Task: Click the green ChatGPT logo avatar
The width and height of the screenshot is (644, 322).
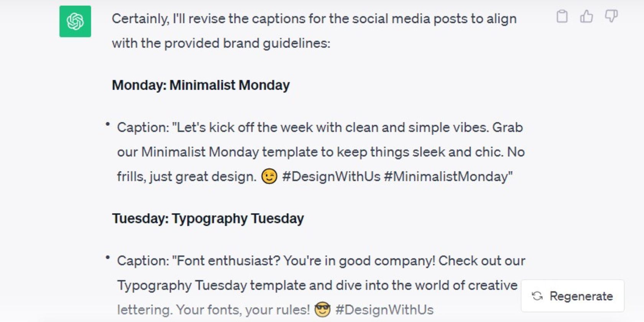Action: [75, 21]
